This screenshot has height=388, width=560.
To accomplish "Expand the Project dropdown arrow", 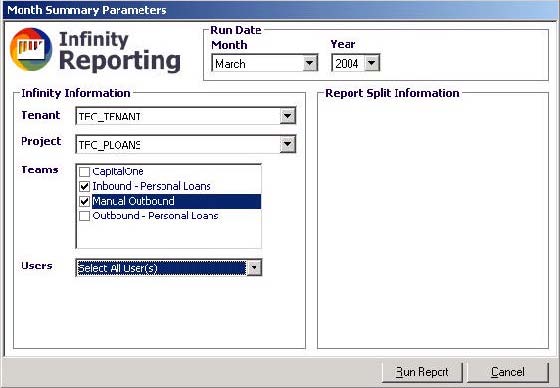I will click(288, 144).
